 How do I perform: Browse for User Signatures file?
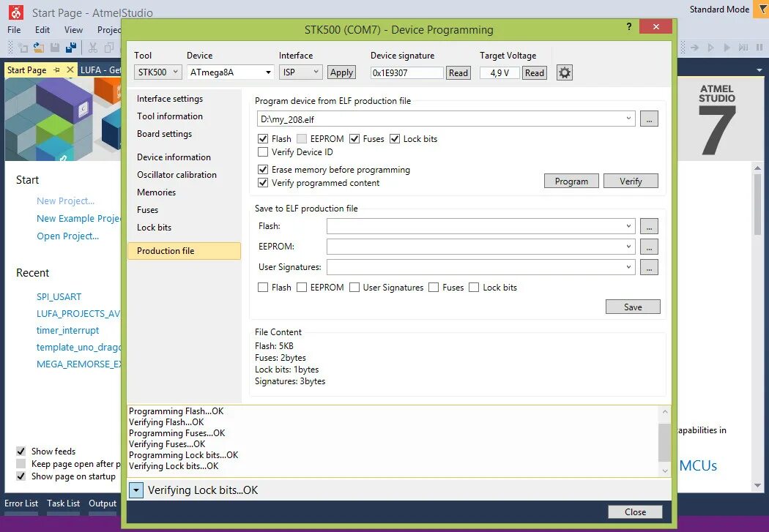[x=649, y=268]
